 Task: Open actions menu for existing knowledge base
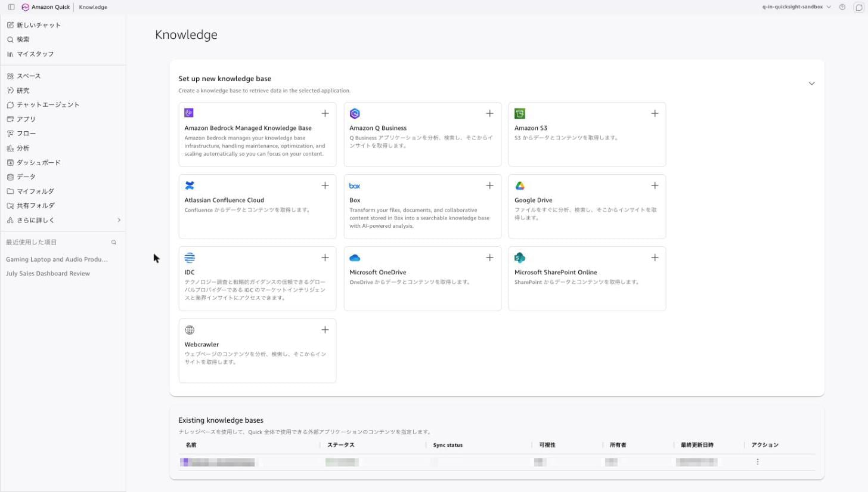[758, 462]
